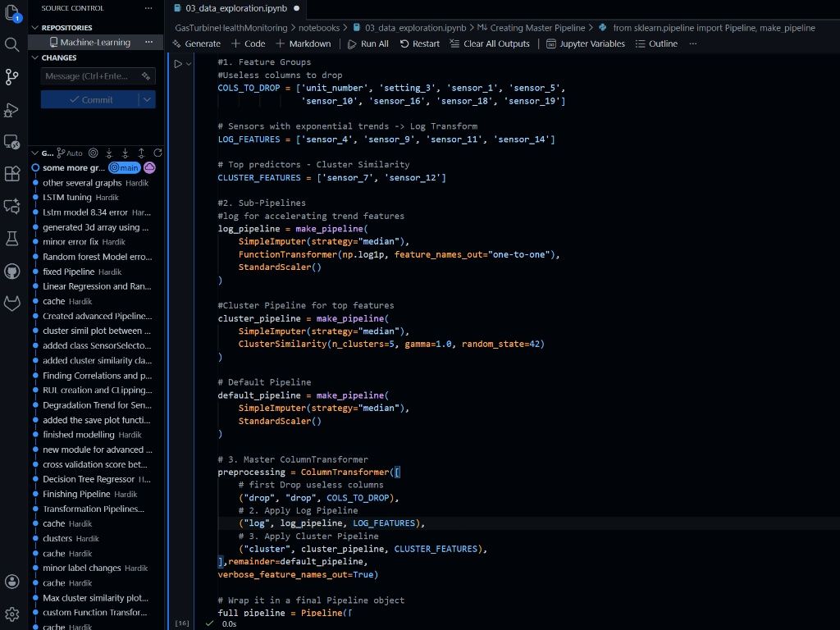Open the Search view in activity bar

[12, 44]
